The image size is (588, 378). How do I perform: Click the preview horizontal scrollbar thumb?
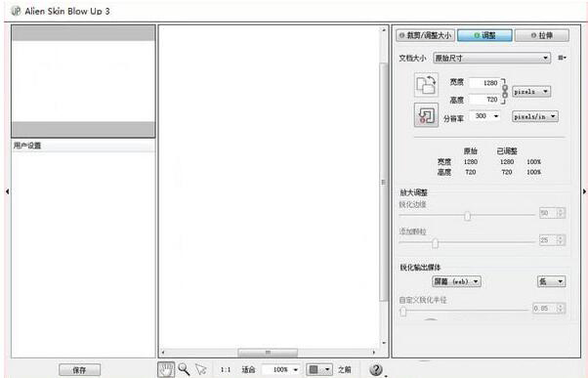click(x=268, y=353)
